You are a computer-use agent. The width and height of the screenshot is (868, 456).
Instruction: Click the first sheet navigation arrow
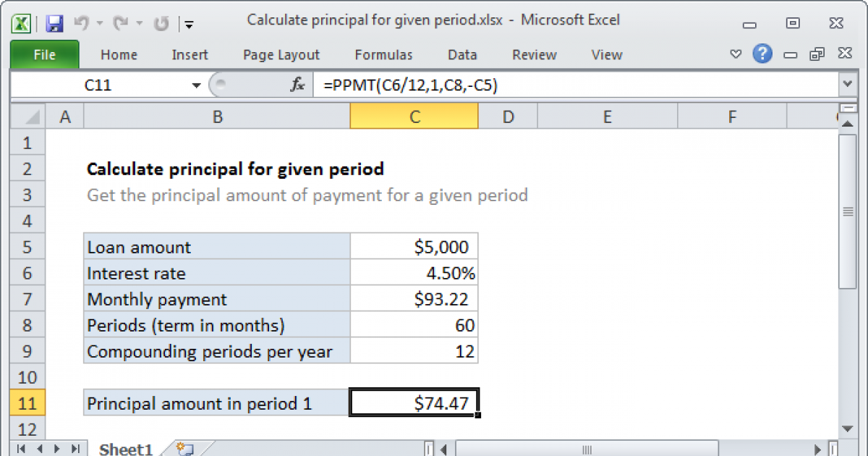[21, 449]
